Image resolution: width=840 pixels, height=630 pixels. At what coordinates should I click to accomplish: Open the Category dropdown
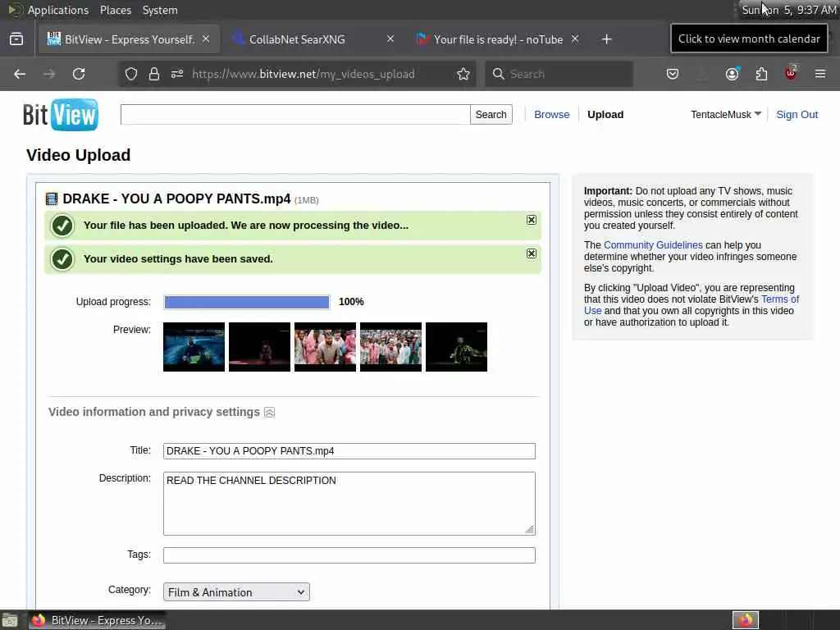[x=236, y=592]
